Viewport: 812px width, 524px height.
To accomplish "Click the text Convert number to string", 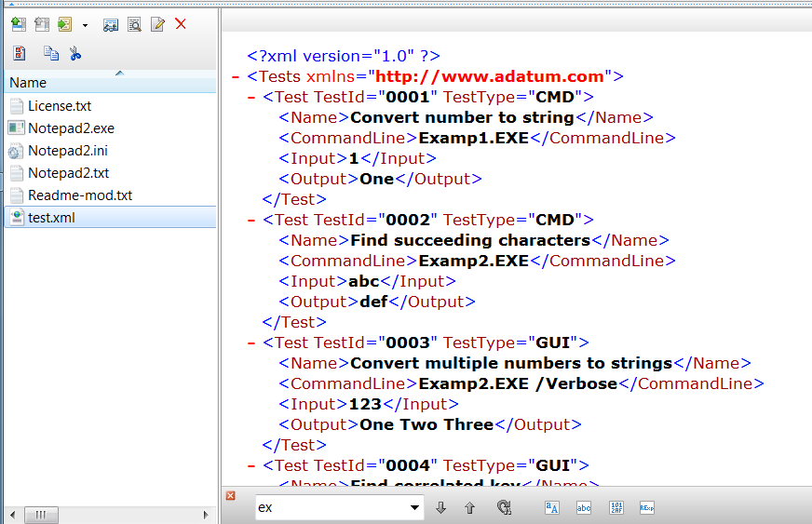I will [463, 117].
